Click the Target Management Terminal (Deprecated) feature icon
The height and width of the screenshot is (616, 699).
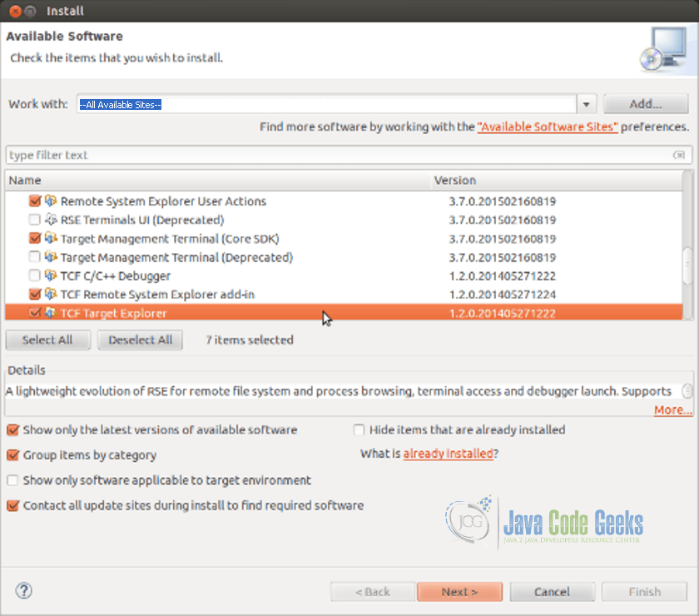51,257
